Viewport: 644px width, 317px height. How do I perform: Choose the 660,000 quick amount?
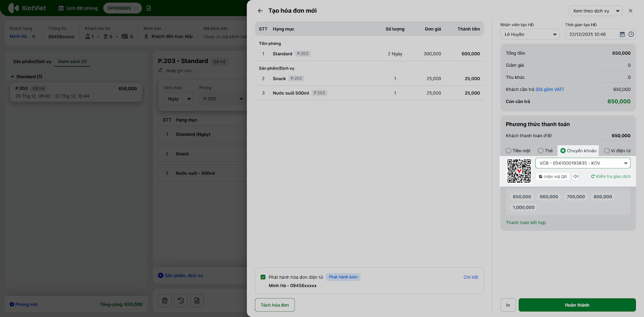(x=549, y=197)
